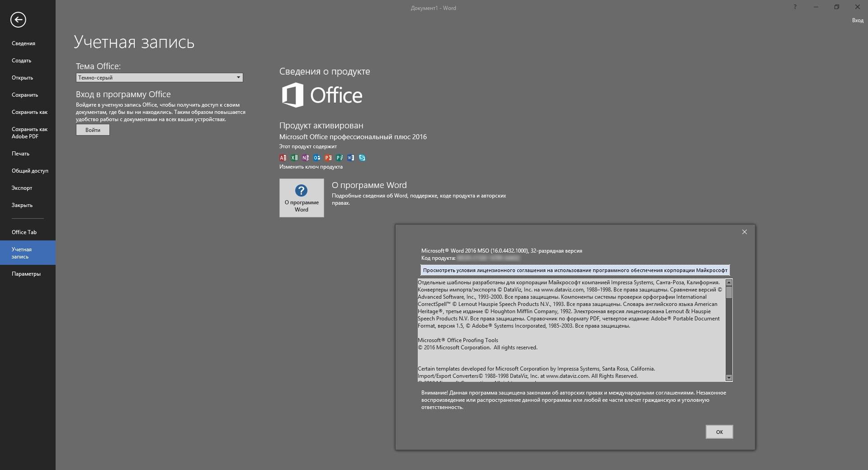Click the scrollbar thumb in the credits box

click(729, 292)
